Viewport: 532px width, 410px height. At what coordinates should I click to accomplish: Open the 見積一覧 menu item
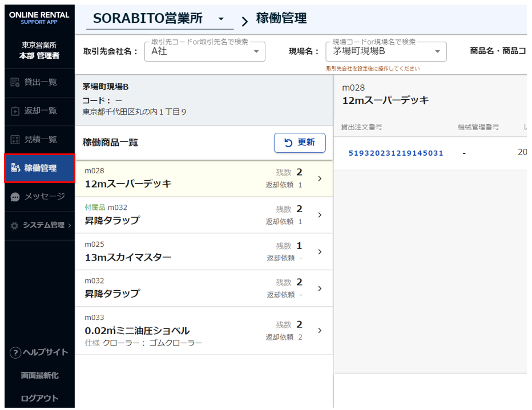(x=40, y=140)
